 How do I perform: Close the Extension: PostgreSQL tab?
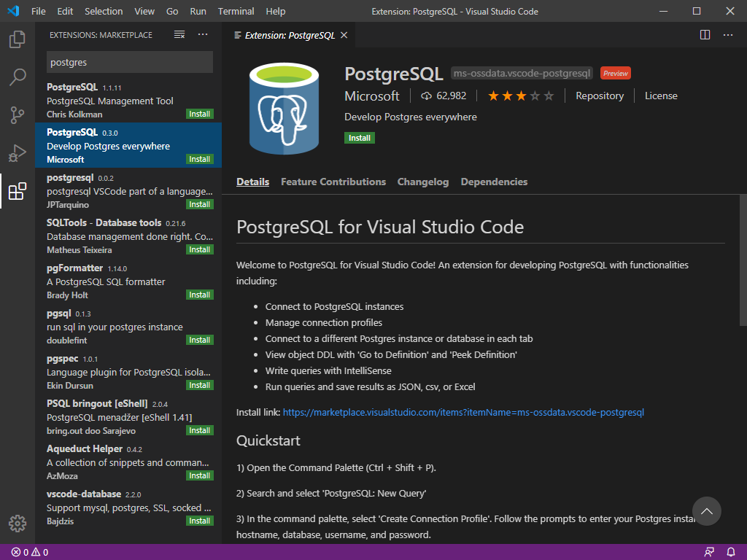[x=344, y=35]
